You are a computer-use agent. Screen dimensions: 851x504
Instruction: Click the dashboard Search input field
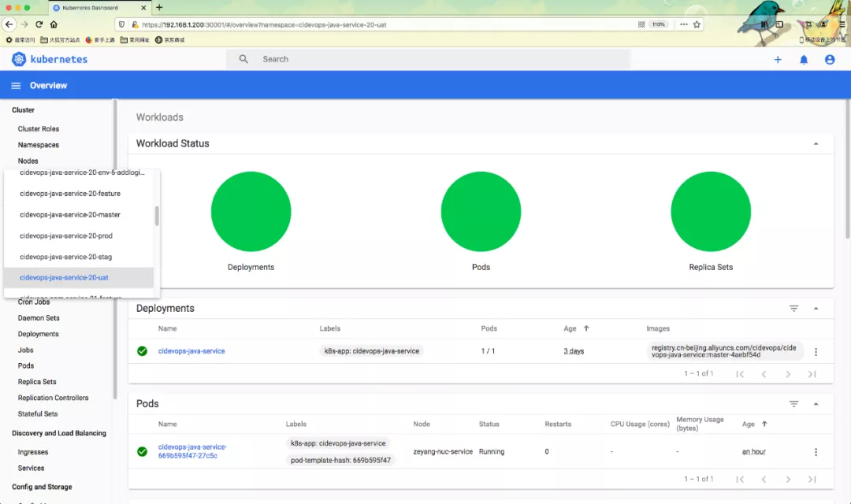tap(441, 59)
